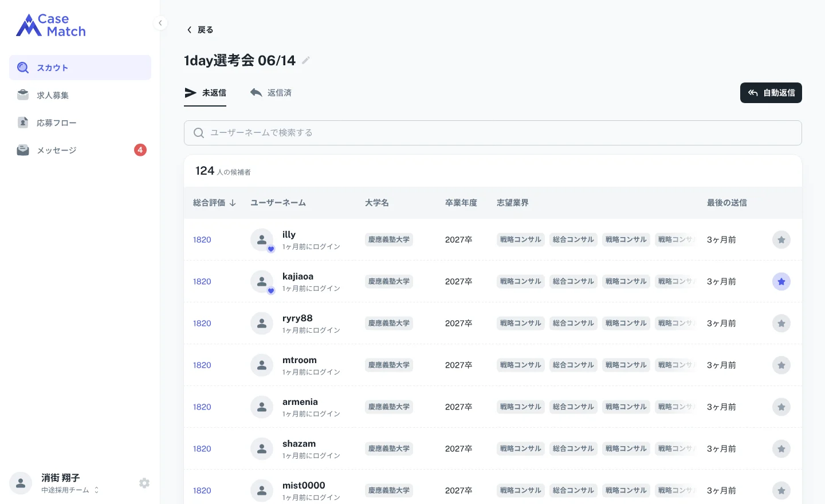
Task: Click the avatar icon for kajiaoa
Action: pyautogui.click(x=262, y=281)
